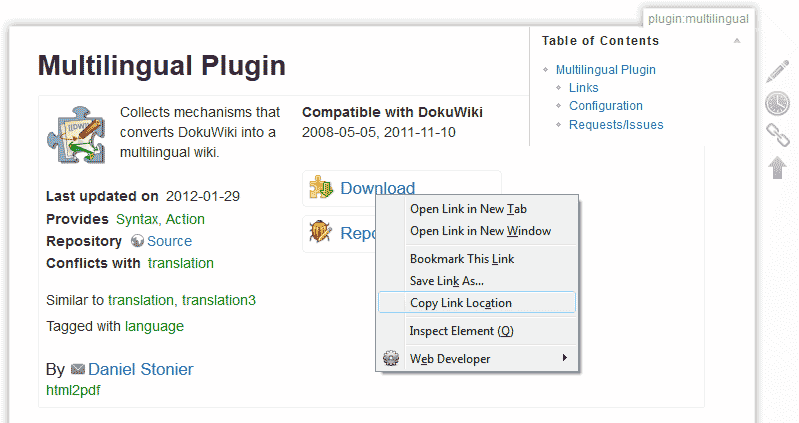The height and width of the screenshot is (423, 799).
Task: Select Copy Link Location menu entry
Action: pos(460,303)
